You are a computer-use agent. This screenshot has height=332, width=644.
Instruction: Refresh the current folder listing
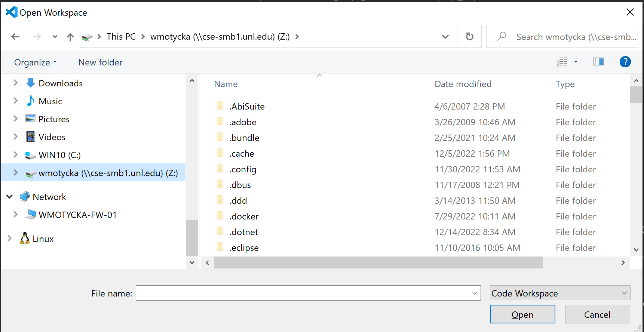(469, 37)
